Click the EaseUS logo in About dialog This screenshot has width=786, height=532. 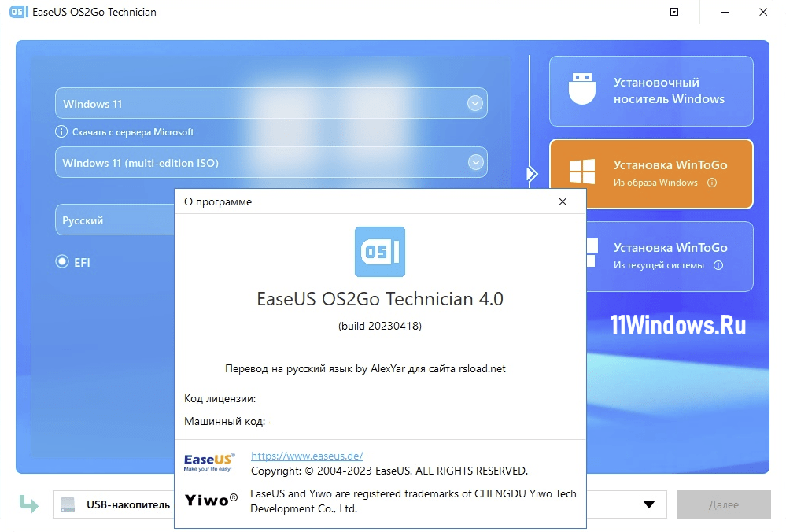pyautogui.click(x=209, y=462)
